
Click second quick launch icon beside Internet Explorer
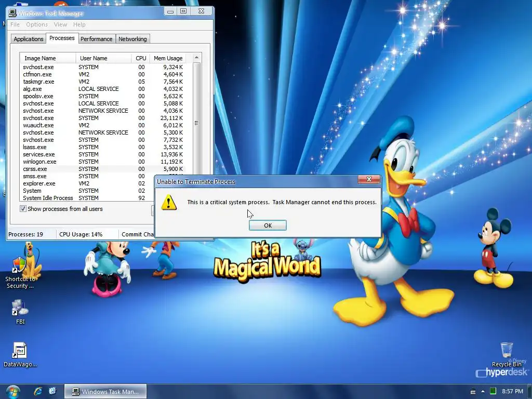coord(52,391)
